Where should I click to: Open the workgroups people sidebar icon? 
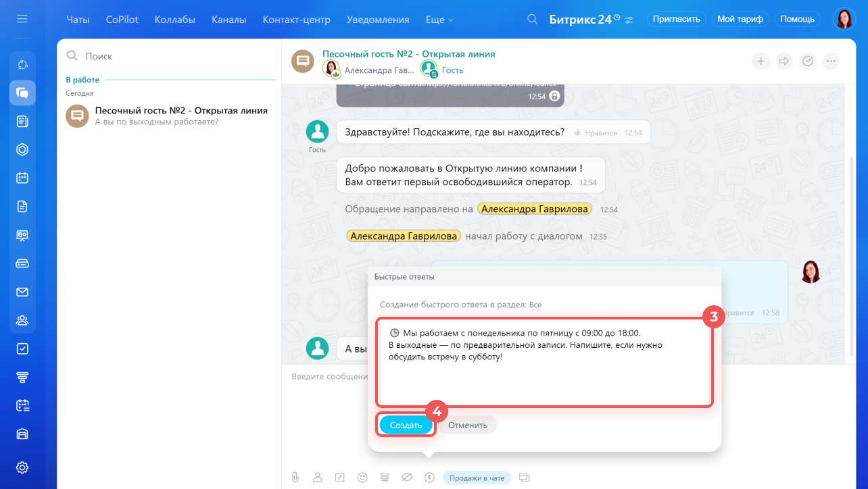tap(22, 320)
